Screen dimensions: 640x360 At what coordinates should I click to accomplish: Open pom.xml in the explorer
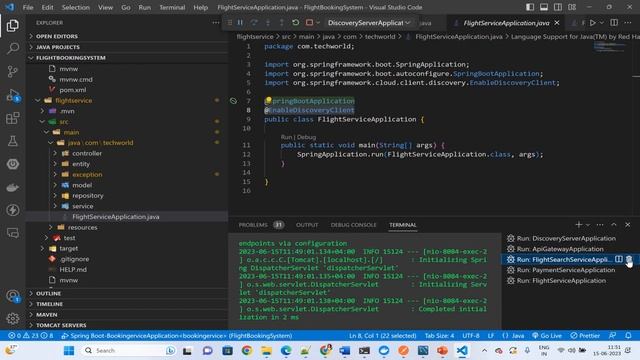(x=73, y=90)
